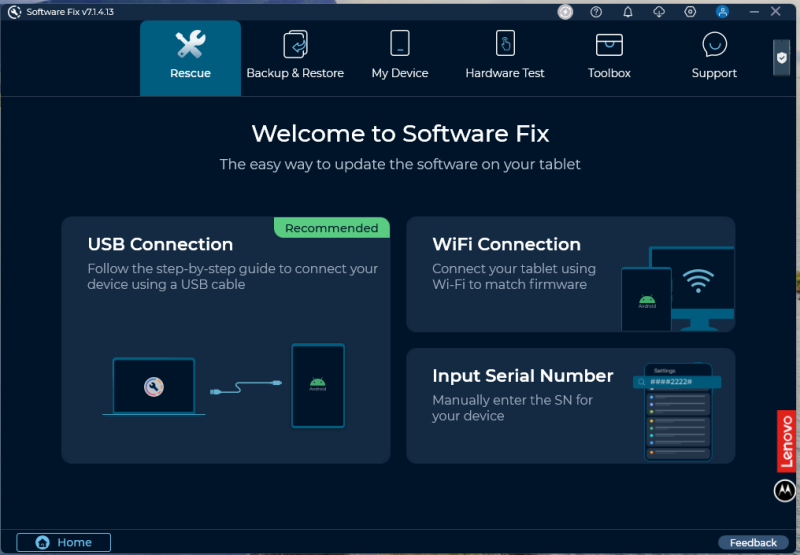Click the Home button
This screenshot has width=800, height=555.
tap(63, 542)
